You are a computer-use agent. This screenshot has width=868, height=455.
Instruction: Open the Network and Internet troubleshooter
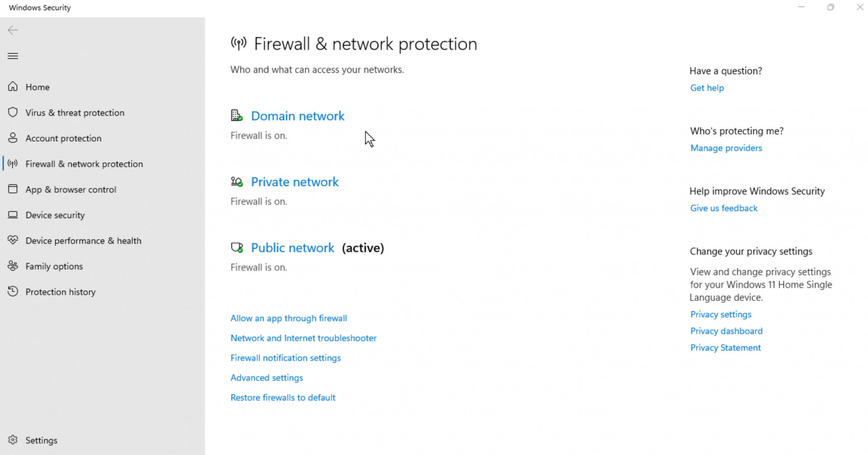coord(303,338)
